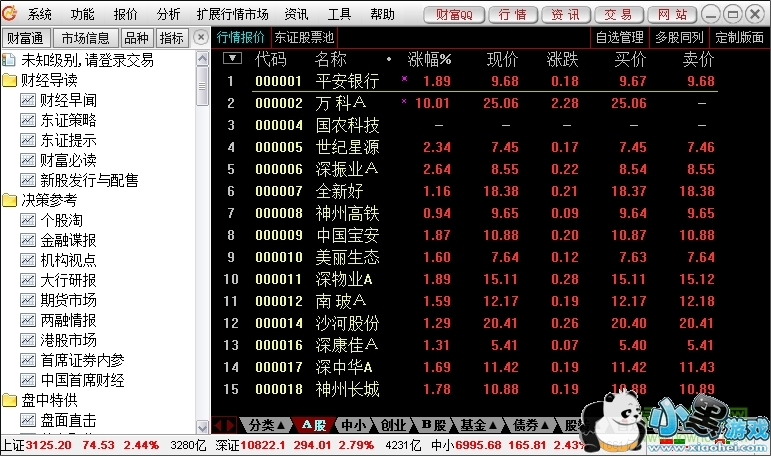This screenshot has width=771, height=456.
Task: Switch to the 财富通 sidebar tab
Action: tap(25, 37)
